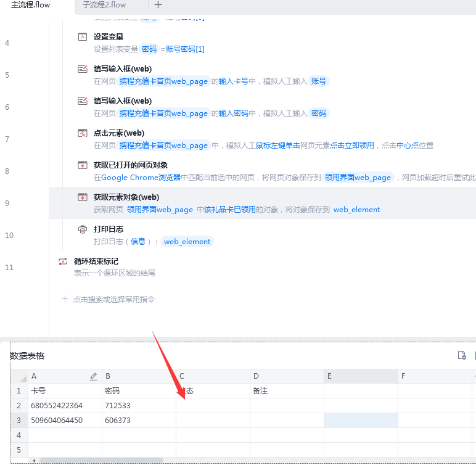Click the 账号密码[1] value in step 4
Image resolution: width=476 pixels, height=465 pixels.
pos(185,49)
